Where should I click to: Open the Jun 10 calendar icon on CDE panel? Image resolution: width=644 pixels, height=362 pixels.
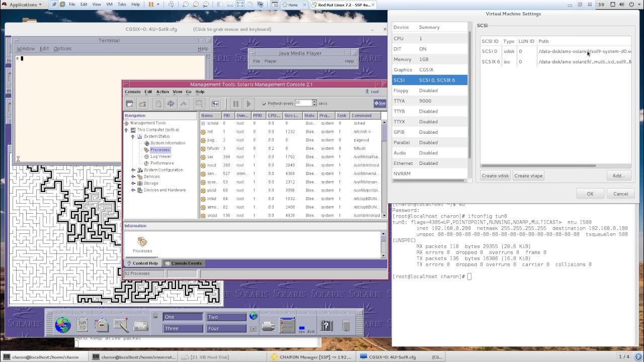pyautogui.click(x=83, y=325)
